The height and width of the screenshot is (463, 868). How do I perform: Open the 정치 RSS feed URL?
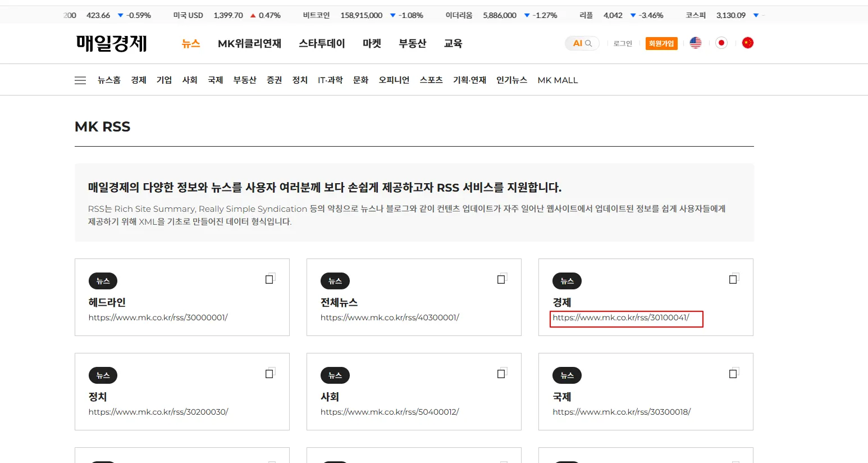[158, 412]
